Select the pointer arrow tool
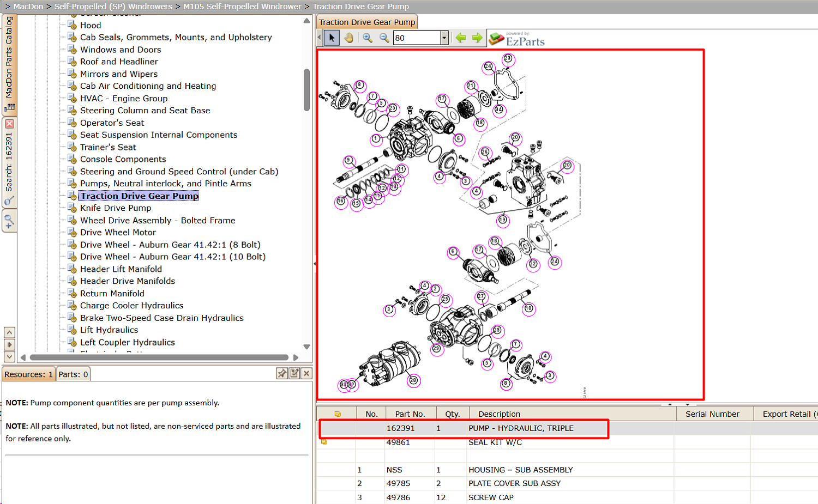 click(332, 38)
